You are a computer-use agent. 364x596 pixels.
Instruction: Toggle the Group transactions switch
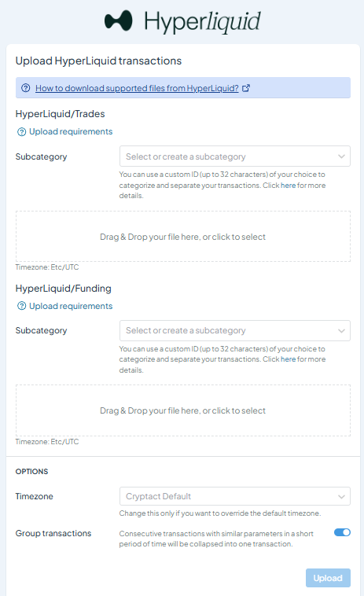(342, 532)
